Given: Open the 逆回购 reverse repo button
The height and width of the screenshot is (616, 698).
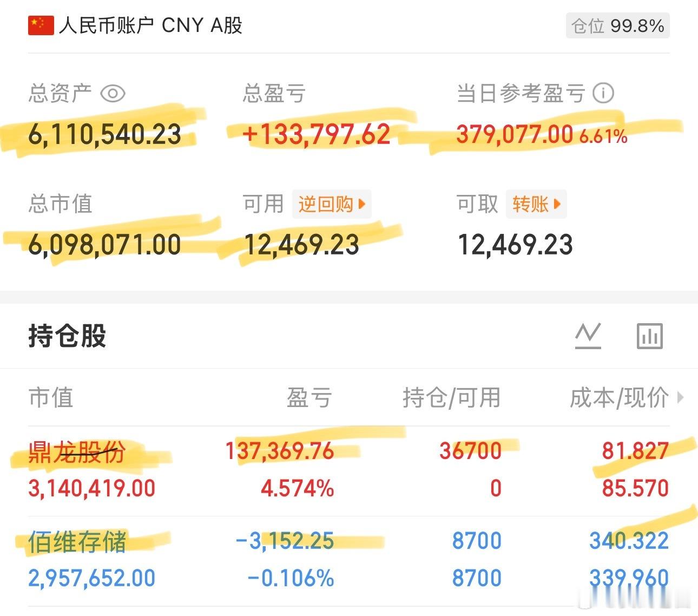Looking at the screenshot, I should tap(332, 204).
